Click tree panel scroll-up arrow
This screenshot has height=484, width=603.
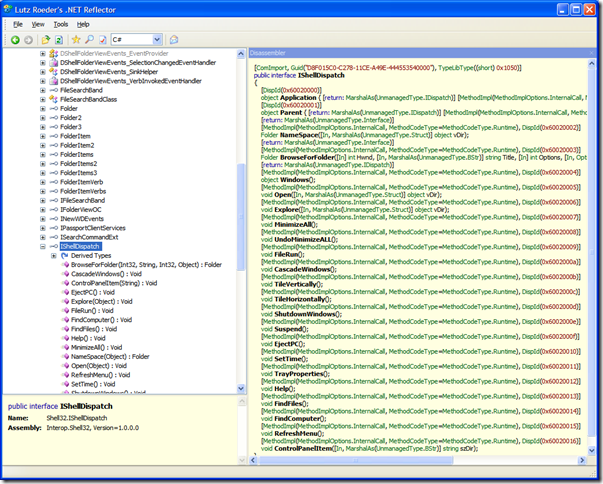[241, 53]
